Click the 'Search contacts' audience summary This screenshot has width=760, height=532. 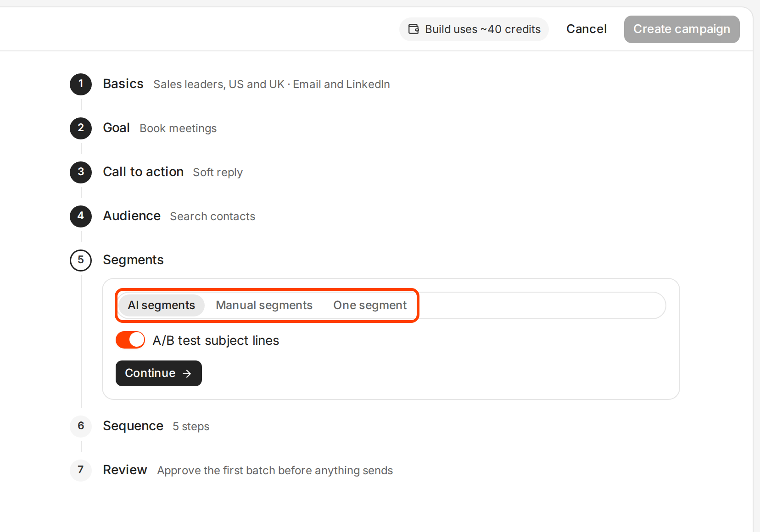pos(212,216)
